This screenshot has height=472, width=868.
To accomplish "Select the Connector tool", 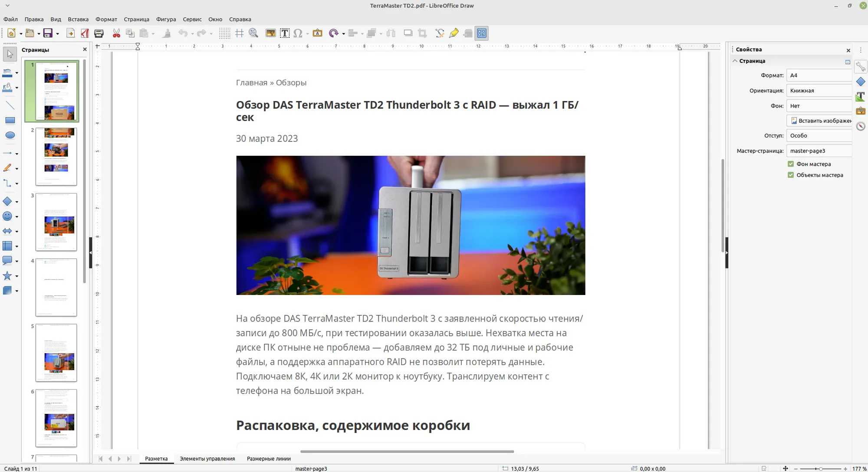I will click(x=7, y=184).
